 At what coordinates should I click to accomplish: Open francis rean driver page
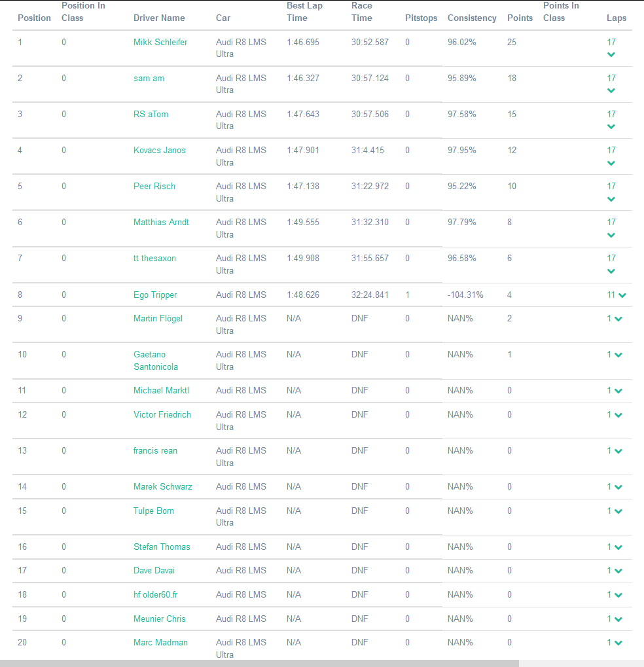coord(155,450)
